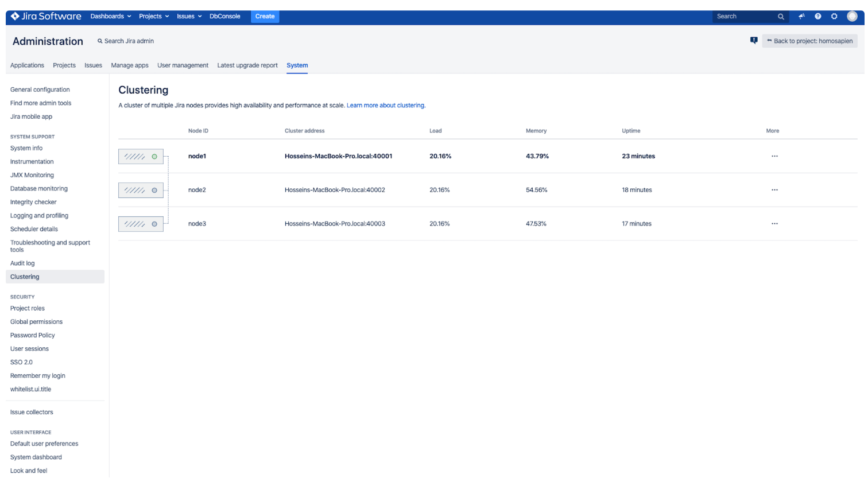
Task: Switch to the admin Issues tab
Action: [93, 65]
